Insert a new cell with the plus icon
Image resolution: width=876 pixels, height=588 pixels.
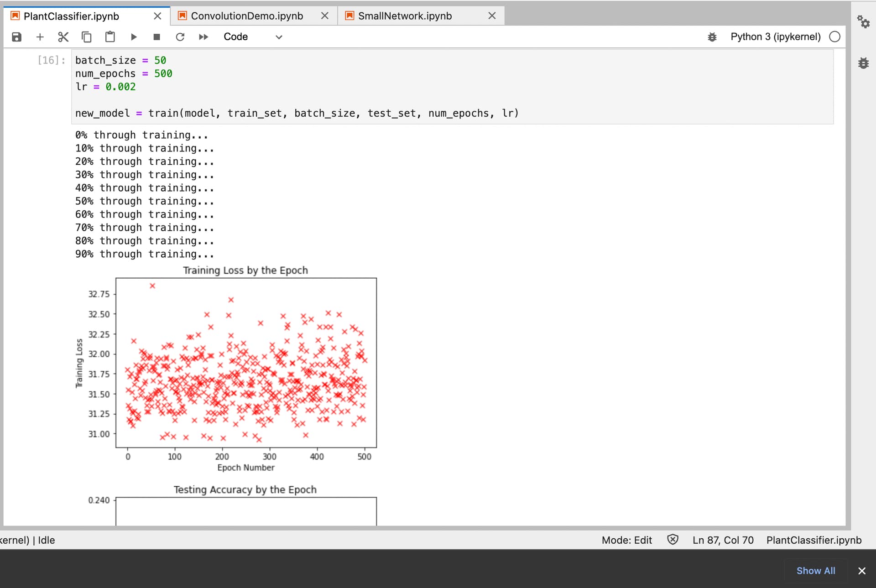pyautogui.click(x=40, y=37)
